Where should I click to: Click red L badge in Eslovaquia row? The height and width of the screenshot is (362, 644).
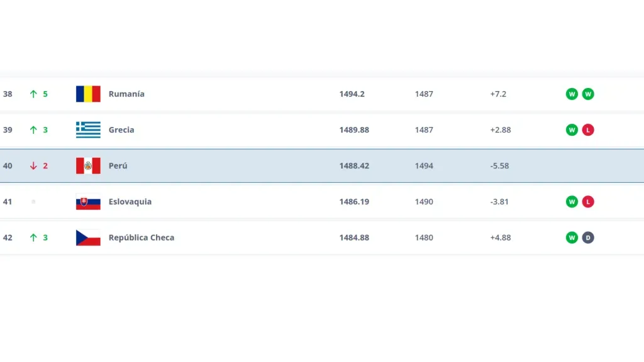588,202
